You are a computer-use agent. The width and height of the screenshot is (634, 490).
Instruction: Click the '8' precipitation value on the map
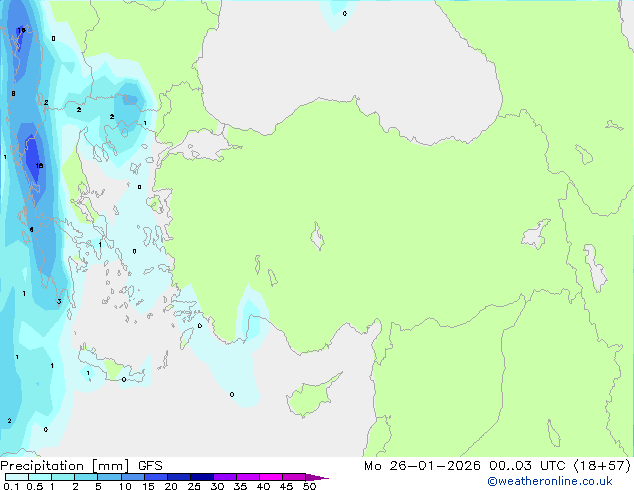tap(13, 93)
